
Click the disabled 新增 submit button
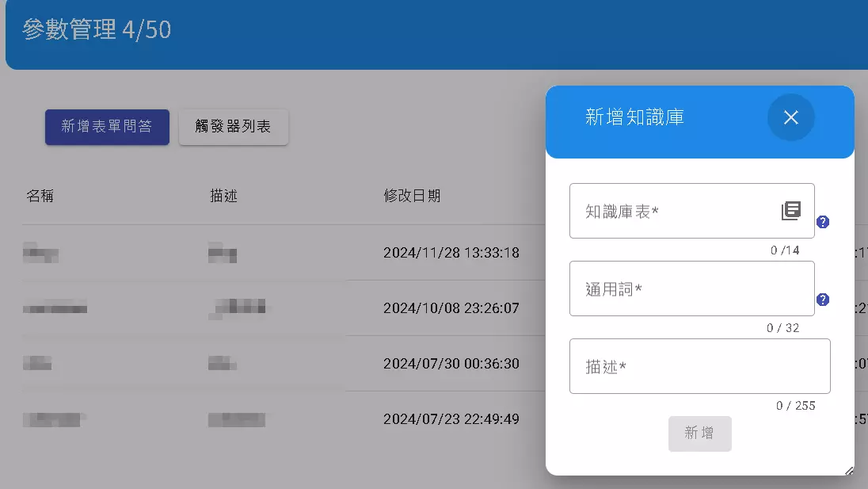click(x=699, y=434)
